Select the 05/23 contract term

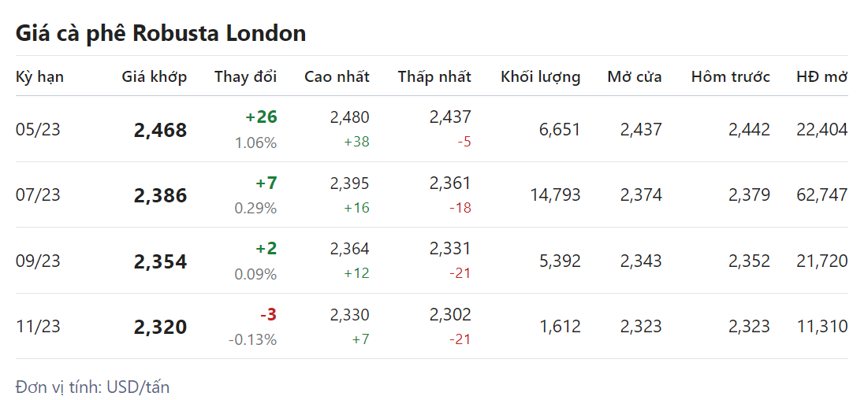pos(38,129)
